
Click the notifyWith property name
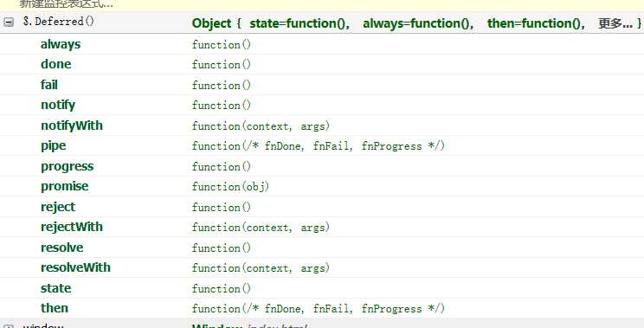(72, 125)
